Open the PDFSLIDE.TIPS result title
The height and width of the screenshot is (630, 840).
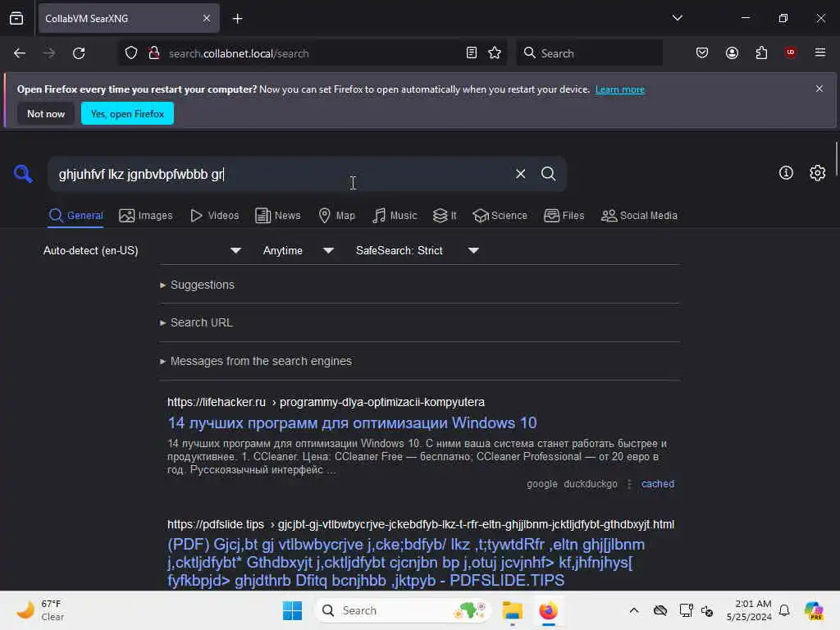(x=406, y=562)
